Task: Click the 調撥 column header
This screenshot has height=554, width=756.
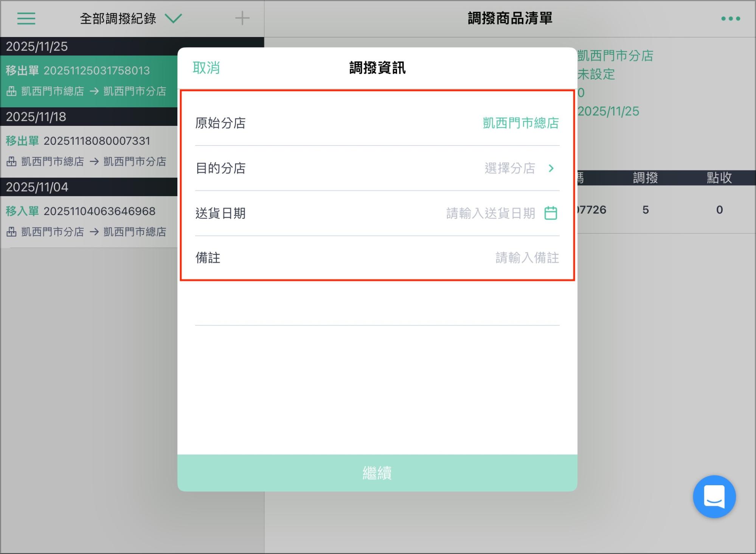Action: pos(645,178)
